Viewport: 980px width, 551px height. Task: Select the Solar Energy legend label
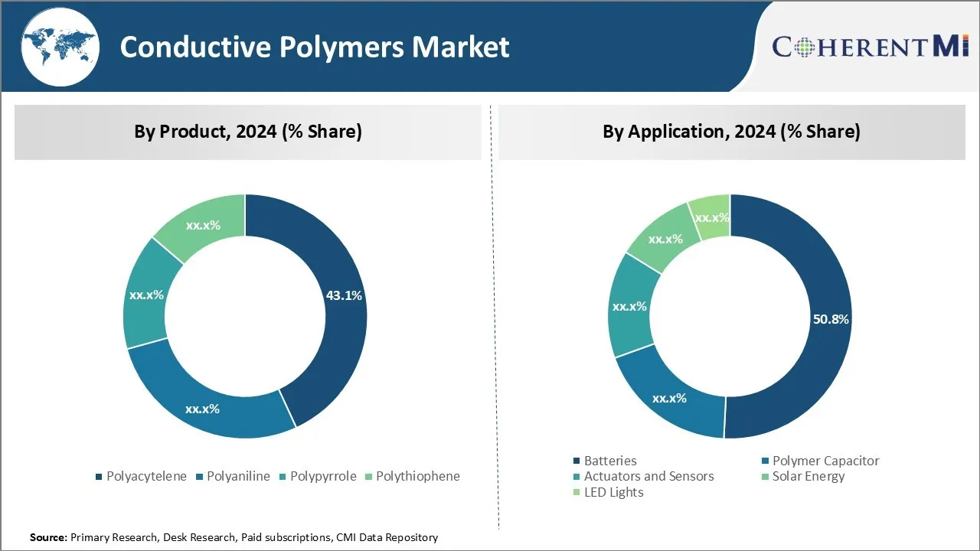(x=808, y=476)
